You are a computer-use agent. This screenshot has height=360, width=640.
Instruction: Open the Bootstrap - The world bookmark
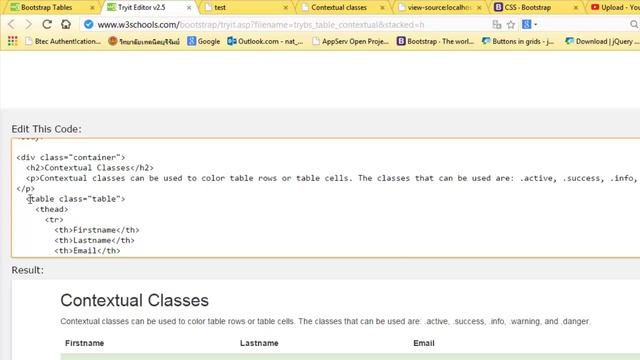(x=436, y=41)
